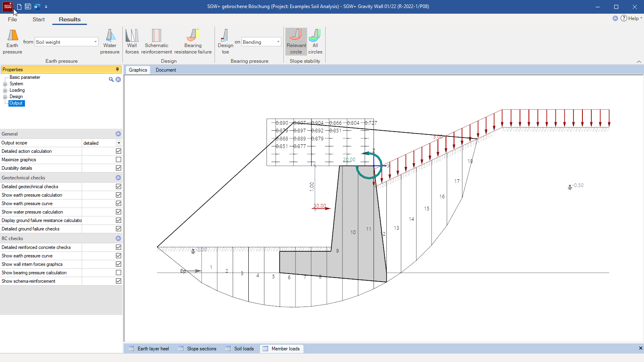Click the Ep arrow label
The image size is (644, 362).
coord(183,271)
